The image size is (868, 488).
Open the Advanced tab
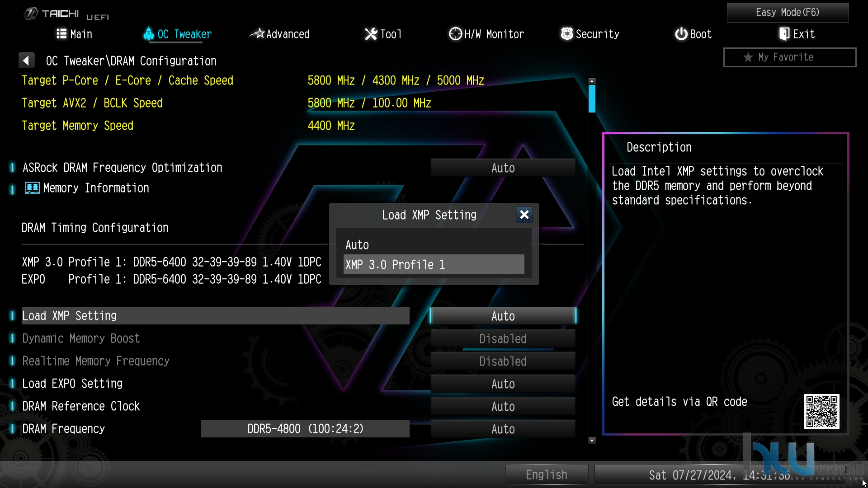280,34
